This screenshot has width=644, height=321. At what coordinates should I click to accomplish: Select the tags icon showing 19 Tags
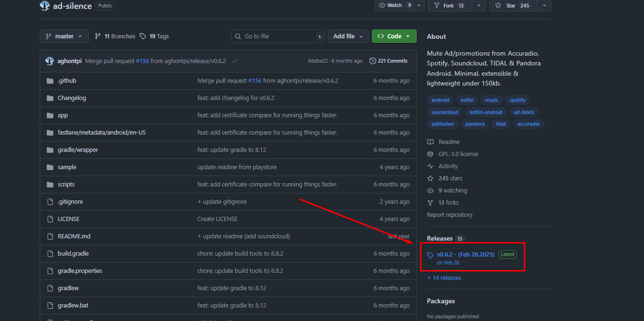[x=142, y=36]
